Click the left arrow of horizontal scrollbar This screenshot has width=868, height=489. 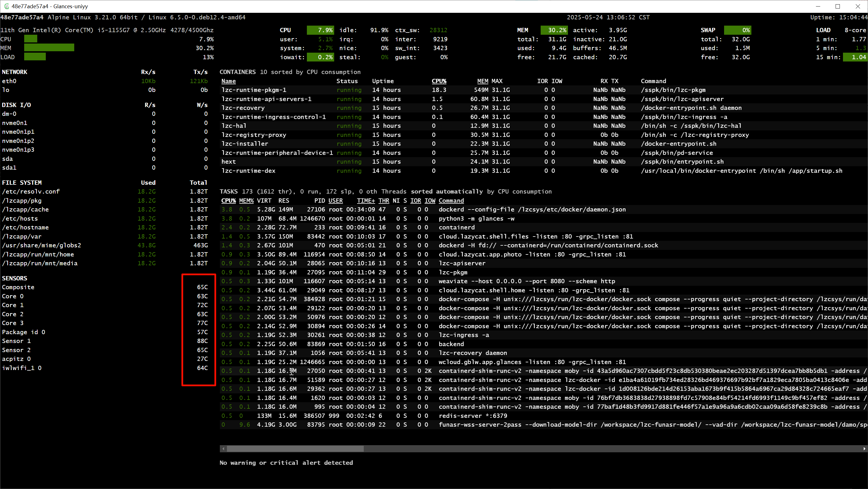pyautogui.click(x=223, y=449)
